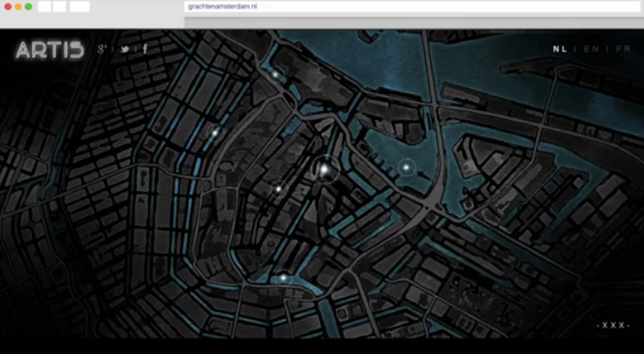
Task: Click the -XXX- link at bottom right
Action: tap(614, 325)
